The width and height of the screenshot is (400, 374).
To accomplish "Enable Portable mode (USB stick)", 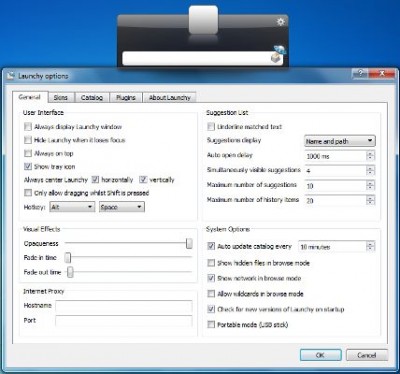I will point(211,324).
